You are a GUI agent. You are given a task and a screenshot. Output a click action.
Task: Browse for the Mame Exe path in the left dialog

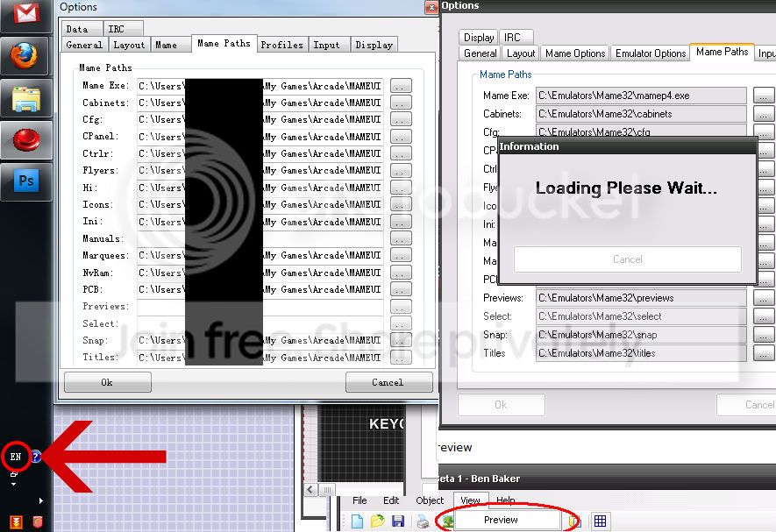(x=401, y=86)
